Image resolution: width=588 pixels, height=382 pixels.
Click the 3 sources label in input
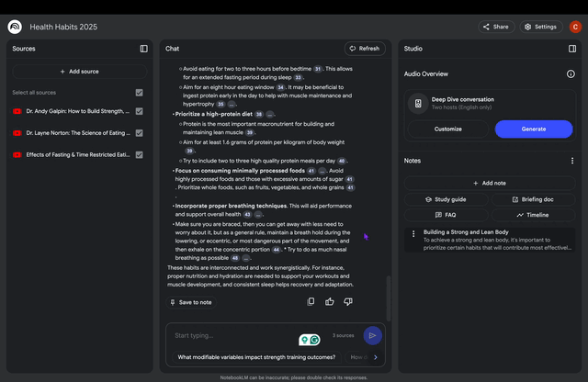click(343, 335)
